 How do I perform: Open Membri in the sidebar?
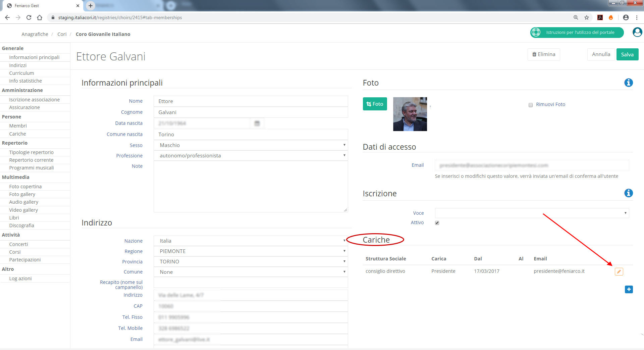(18, 126)
